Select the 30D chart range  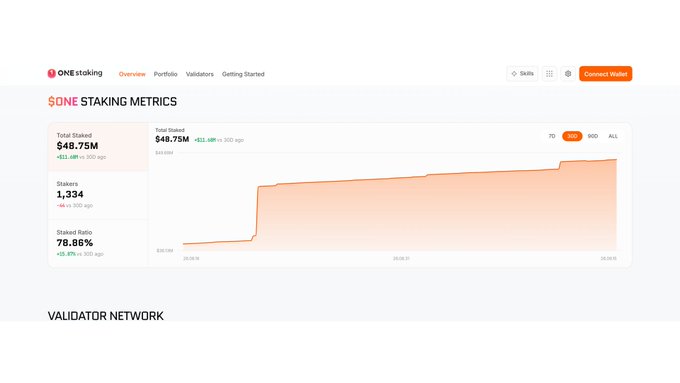click(572, 136)
